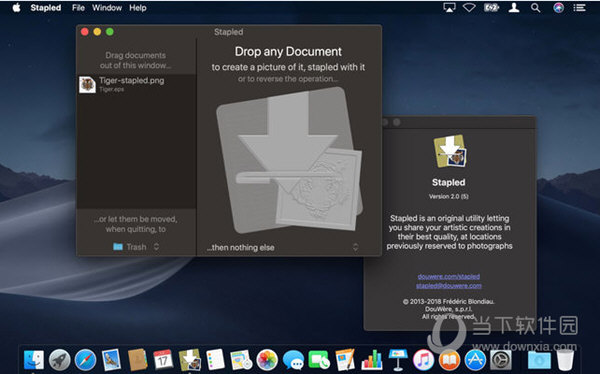Open Keynote from the Dock

coord(398,360)
